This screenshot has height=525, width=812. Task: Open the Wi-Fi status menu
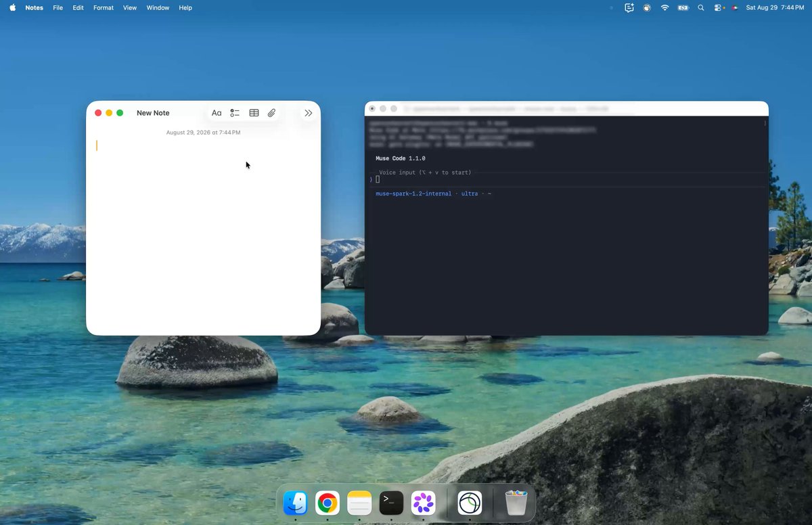[x=664, y=7]
